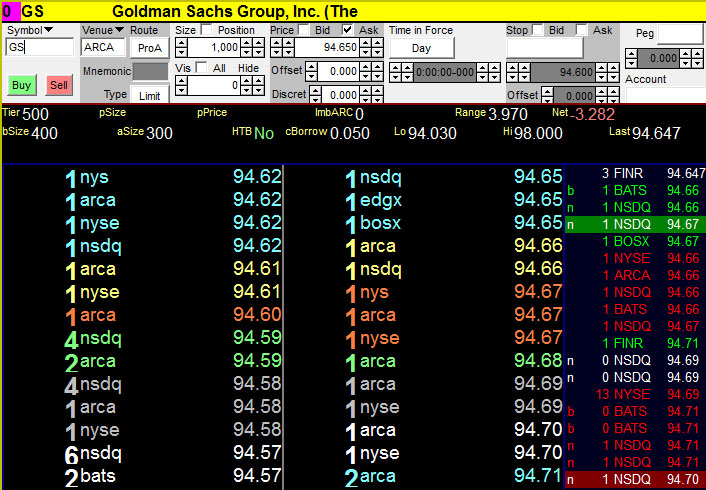706x490 pixels.
Task: Click the Tier 500 value
Action: click(x=36, y=114)
